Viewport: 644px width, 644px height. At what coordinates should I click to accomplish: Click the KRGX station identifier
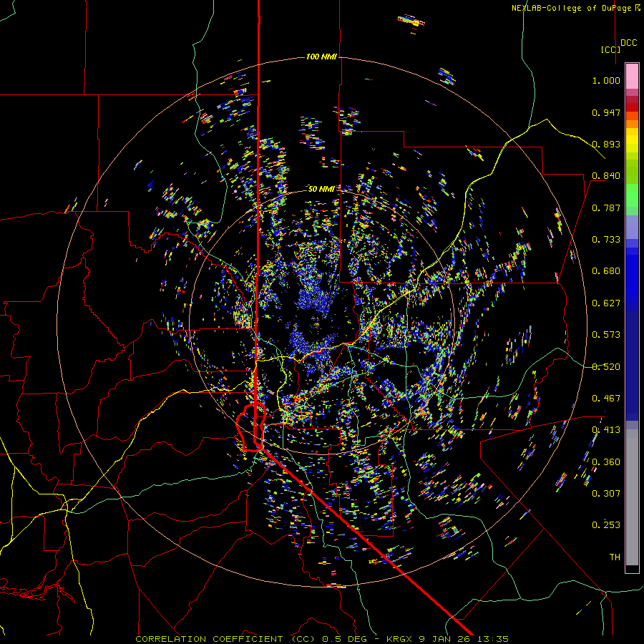pyautogui.click(x=399, y=639)
